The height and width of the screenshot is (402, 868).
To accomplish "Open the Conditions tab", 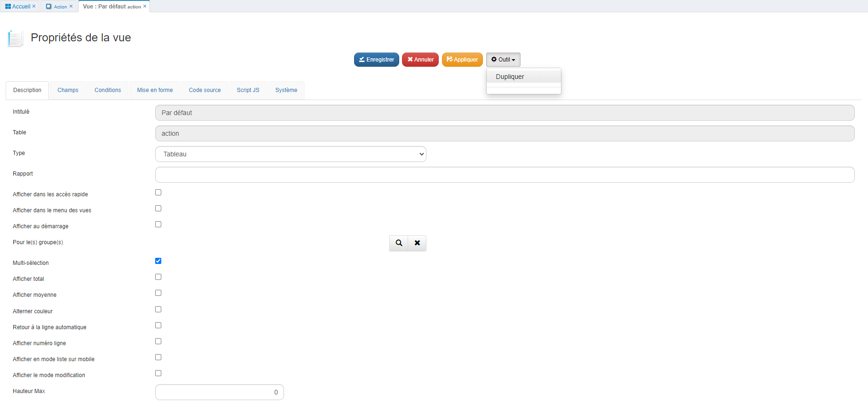I will pos(108,90).
